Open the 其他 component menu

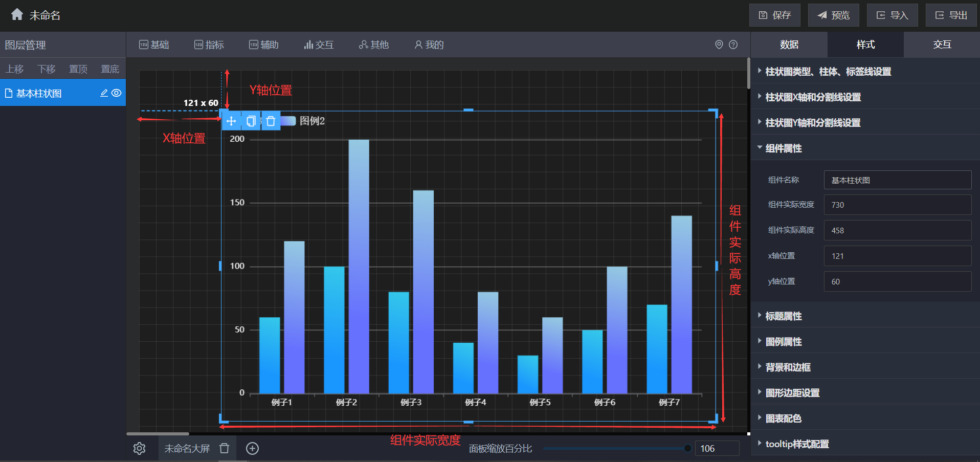point(374,45)
